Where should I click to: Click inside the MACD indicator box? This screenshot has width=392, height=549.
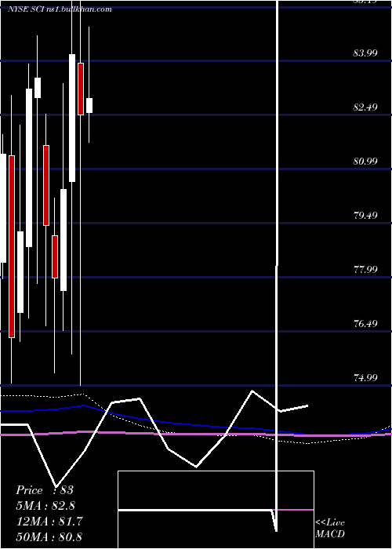pos(216,510)
